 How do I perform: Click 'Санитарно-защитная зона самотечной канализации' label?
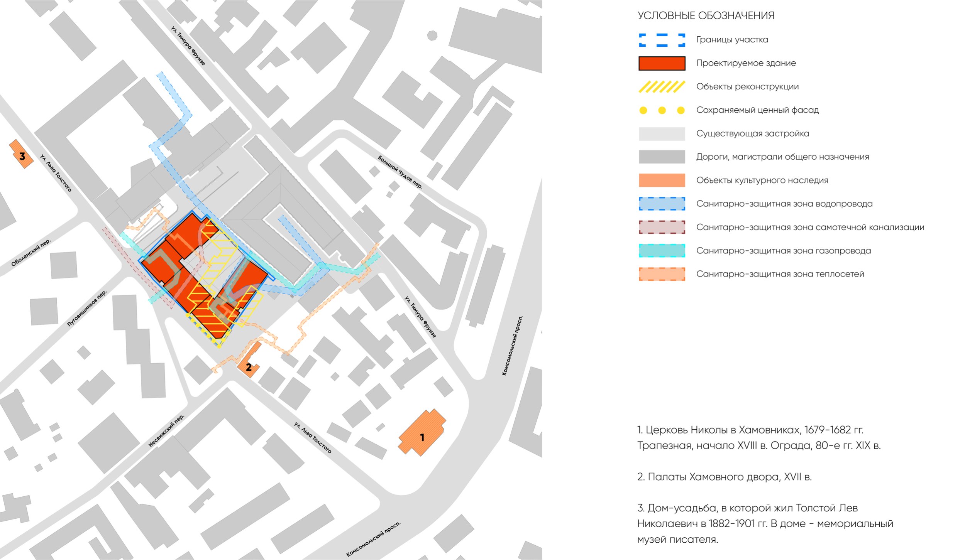[x=810, y=228]
